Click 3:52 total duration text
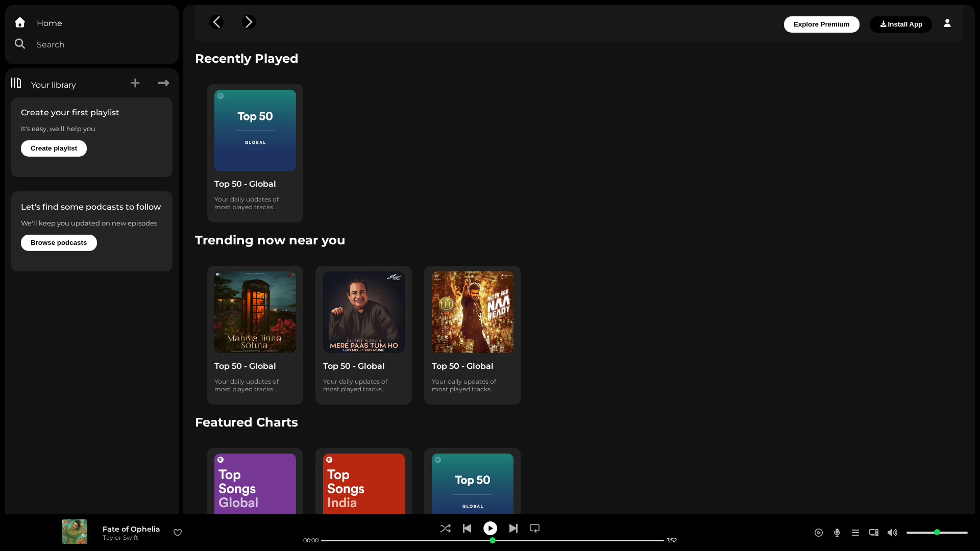Screen dimensions: 980x551 (672, 540)
